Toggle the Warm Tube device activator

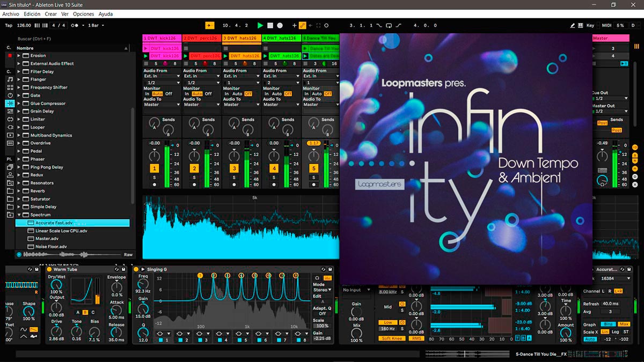point(49,269)
